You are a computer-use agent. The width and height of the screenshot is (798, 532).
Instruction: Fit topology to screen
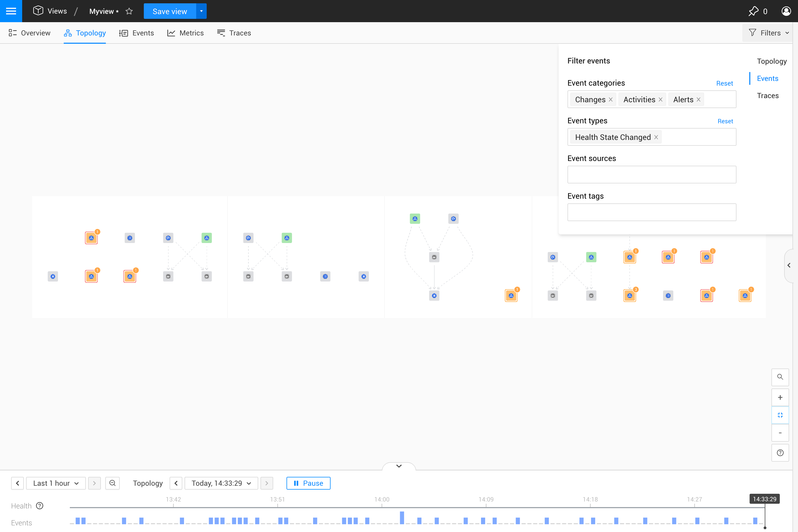coord(780,415)
